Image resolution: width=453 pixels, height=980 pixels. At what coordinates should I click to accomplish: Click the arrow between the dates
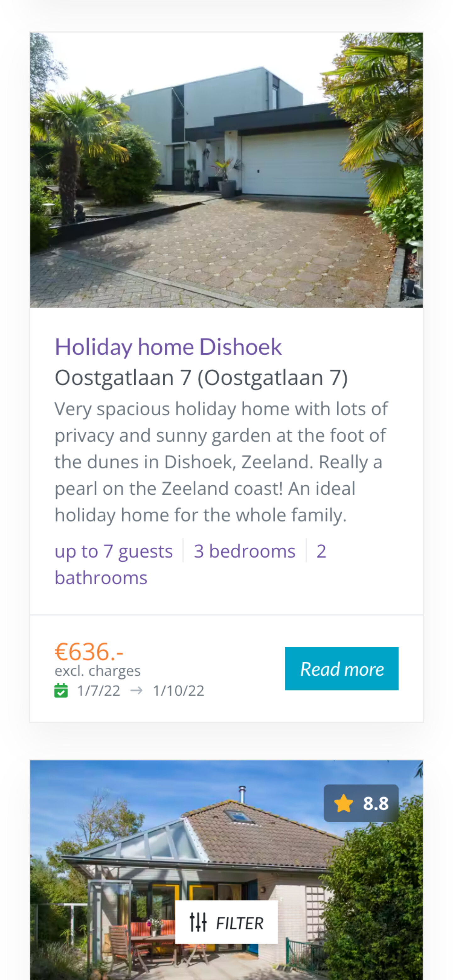point(136,690)
